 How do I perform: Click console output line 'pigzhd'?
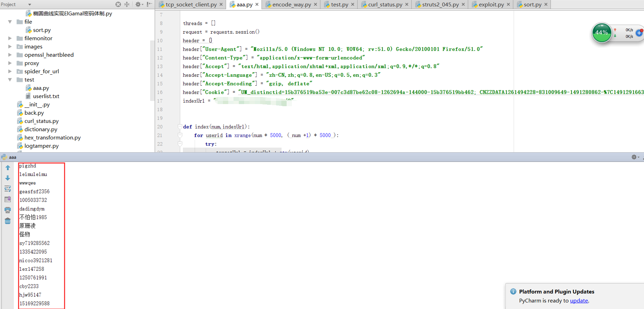pyautogui.click(x=28, y=166)
